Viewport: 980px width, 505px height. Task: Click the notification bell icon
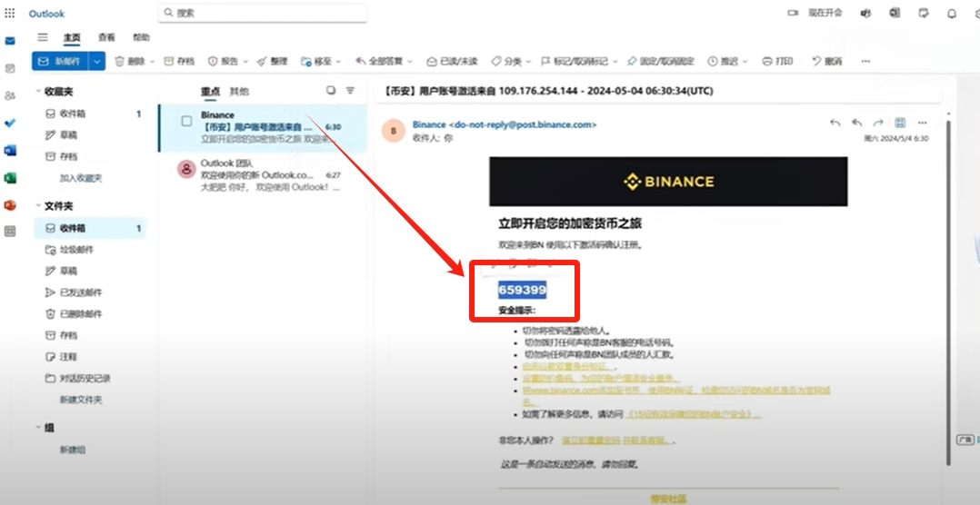point(952,13)
